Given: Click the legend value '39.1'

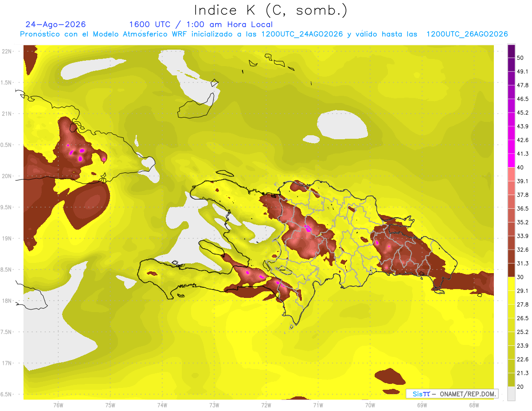Looking at the screenshot, I should pyautogui.click(x=522, y=181).
